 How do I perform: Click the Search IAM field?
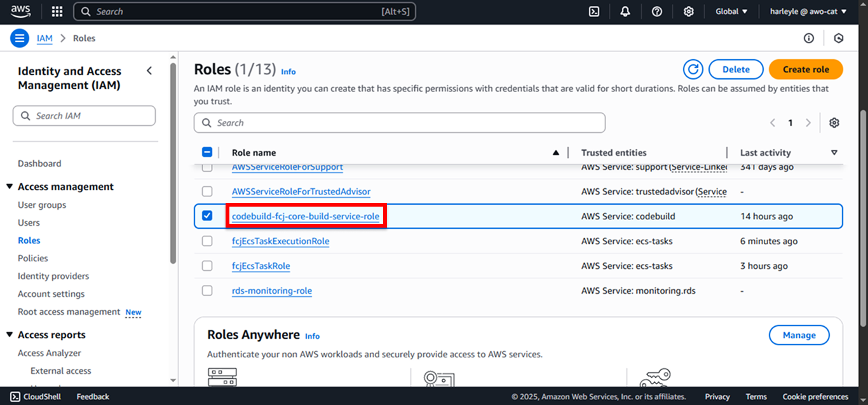pos(84,116)
